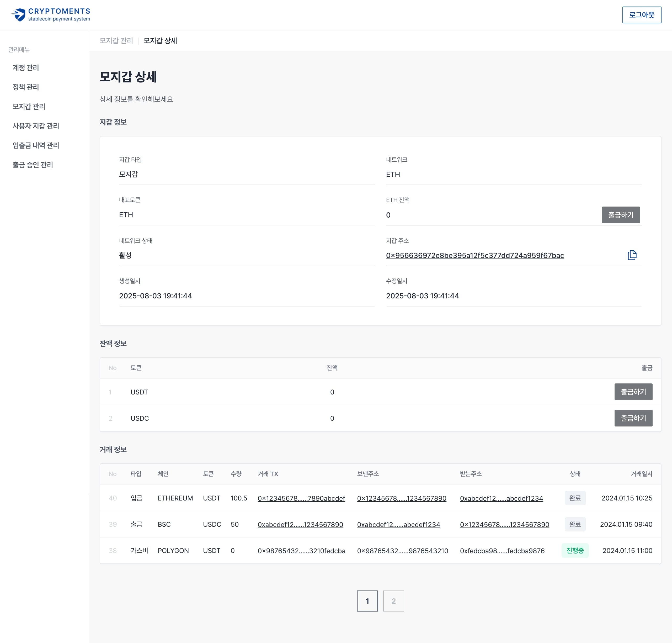The width and height of the screenshot is (672, 643).
Task: Open receiver address 0xfedcba98 in row 38
Action: 502,551
